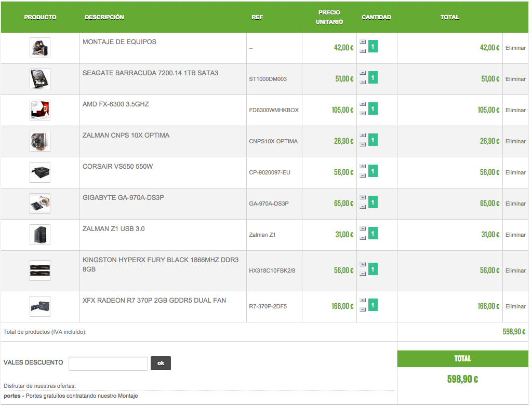Select reference text ST1000DM003
This screenshot has height=406, width=532.
click(268, 79)
